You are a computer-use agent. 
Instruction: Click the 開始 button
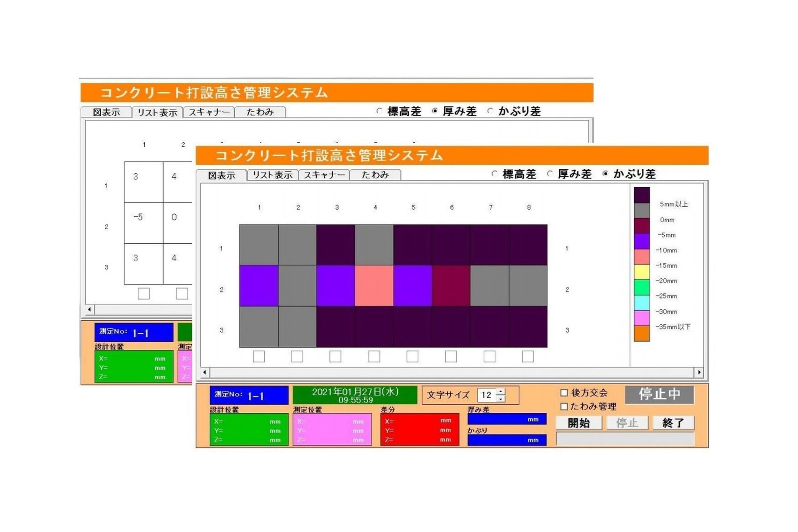(579, 423)
